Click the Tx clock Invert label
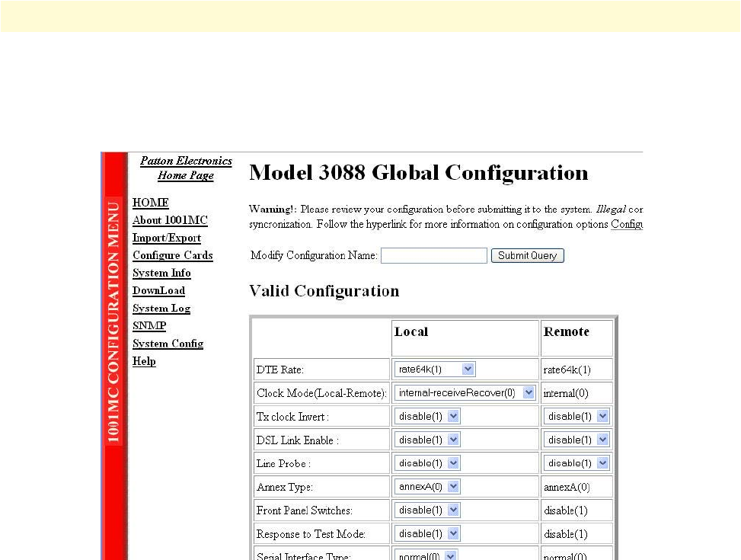This screenshot has height=560, width=741. (292, 417)
